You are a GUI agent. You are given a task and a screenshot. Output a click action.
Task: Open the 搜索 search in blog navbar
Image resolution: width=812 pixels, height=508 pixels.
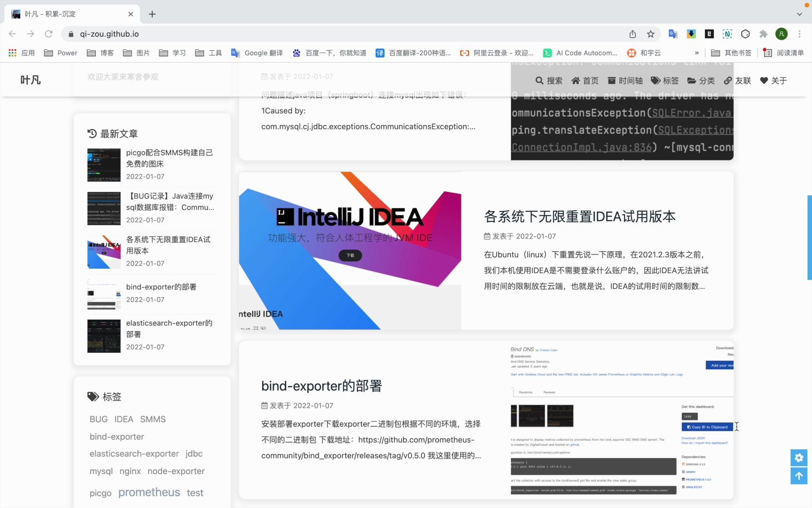click(549, 81)
